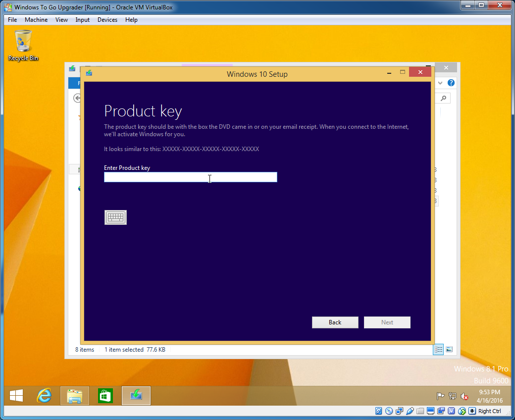
Task: Open File Explorer from taskbar
Action: 75,396
